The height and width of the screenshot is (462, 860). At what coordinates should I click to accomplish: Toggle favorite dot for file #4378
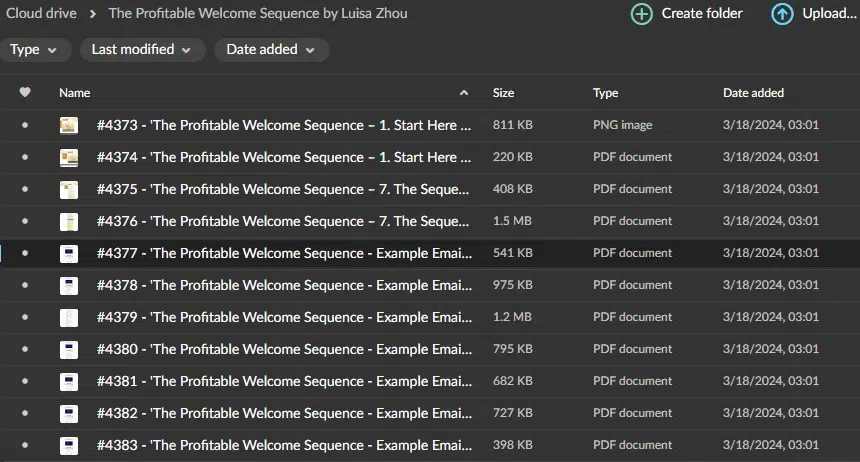click(25, 285)
